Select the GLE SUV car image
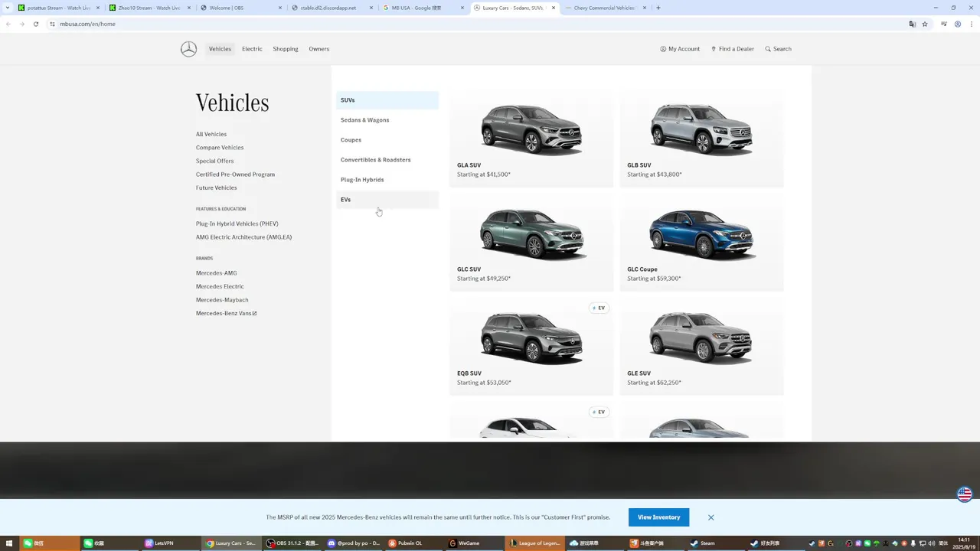This screenshot has width=980, height=551. click(x=701, y=337)
